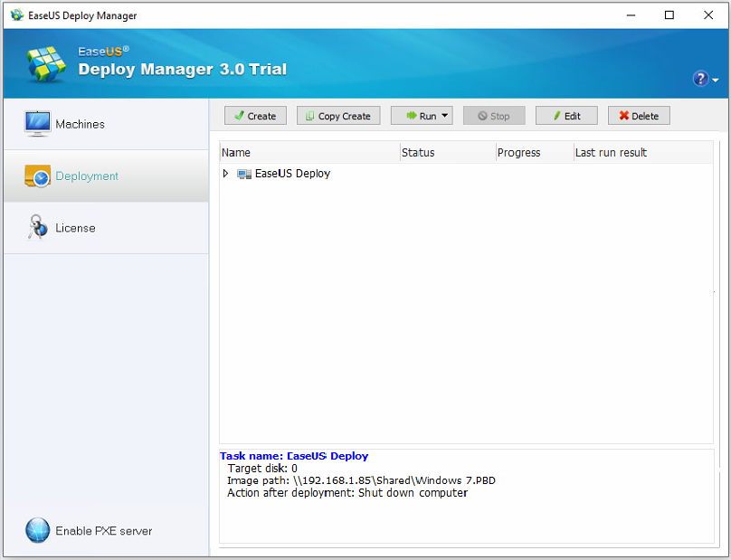
Task: Click the License keys icon
Action: coord(37,227)
